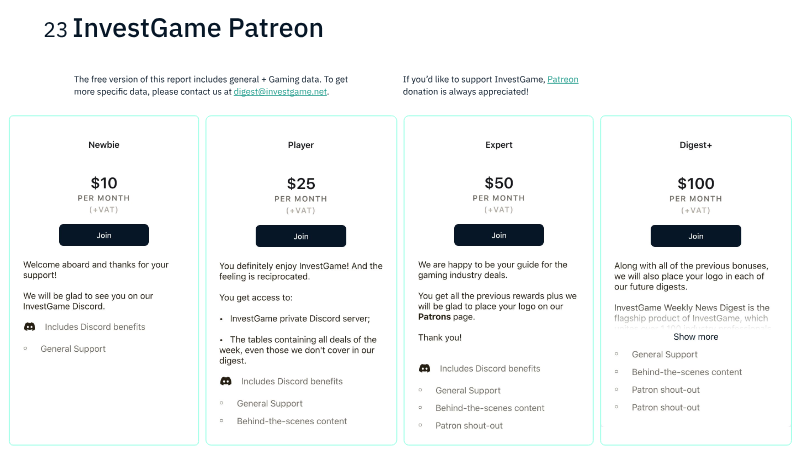The width and height of the screenshot is (800, 450).
Task: Click the Digest+ tier title
Action: click(696, 145)
